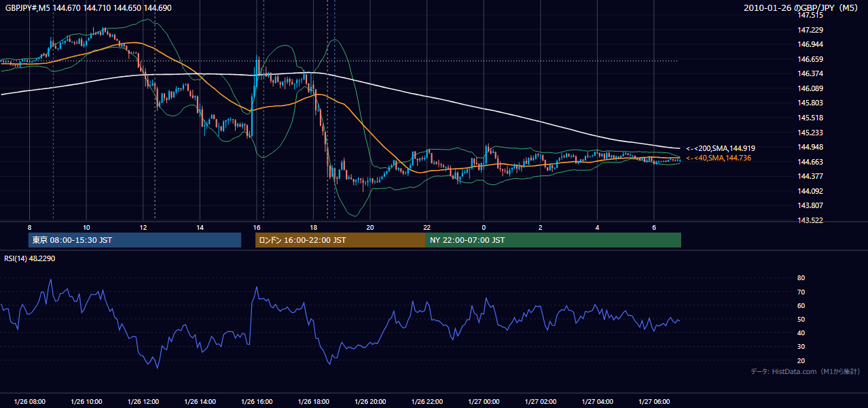Viewport: 868px width, 408px height.
Task: Click the 147.229 price axis label
Action: point(810,30)
